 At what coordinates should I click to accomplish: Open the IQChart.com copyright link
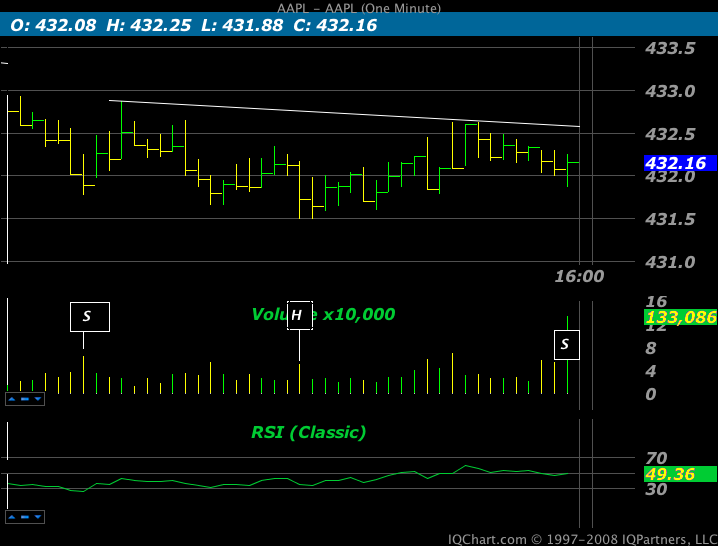pyautogui.click(x=582, y=540)
